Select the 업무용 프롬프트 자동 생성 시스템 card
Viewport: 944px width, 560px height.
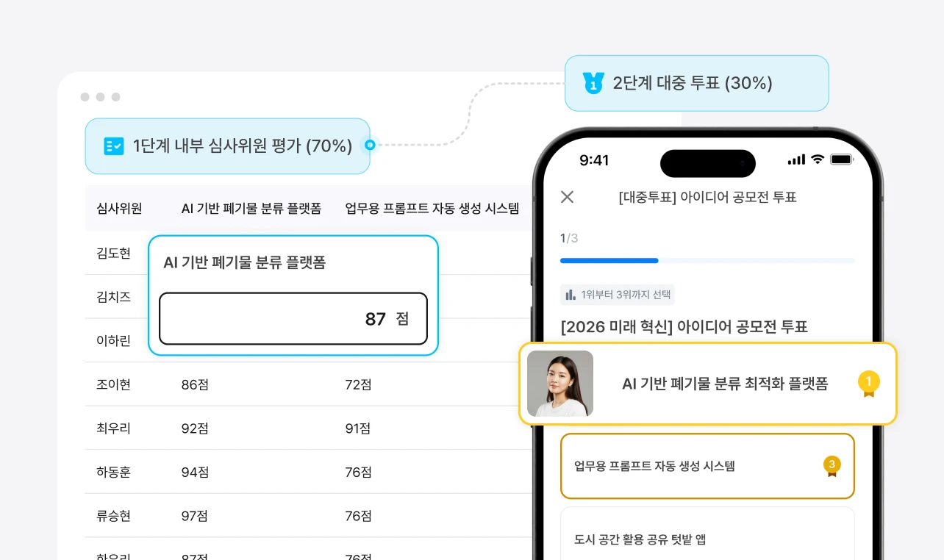(707, 466)
